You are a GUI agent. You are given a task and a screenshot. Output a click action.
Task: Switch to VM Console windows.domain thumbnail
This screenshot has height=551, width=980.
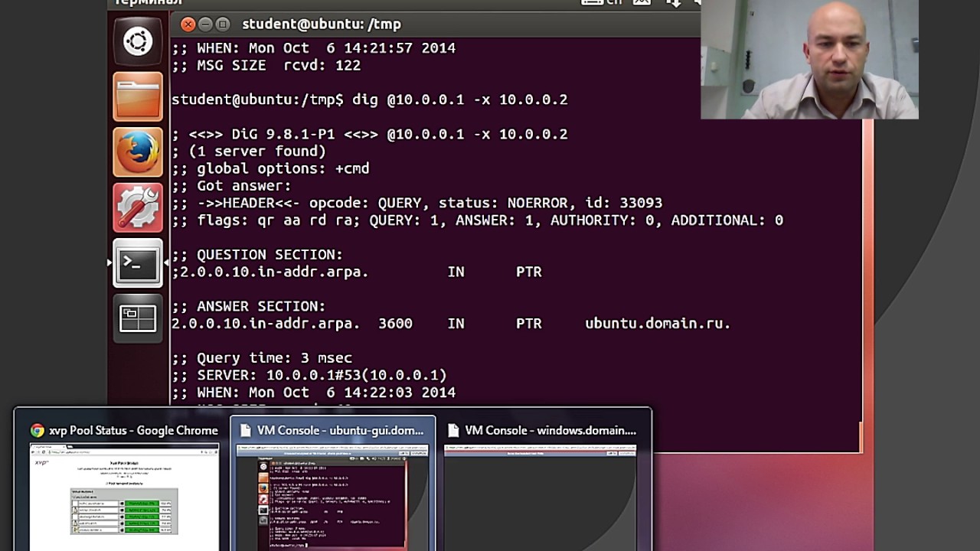pos(541,496)
